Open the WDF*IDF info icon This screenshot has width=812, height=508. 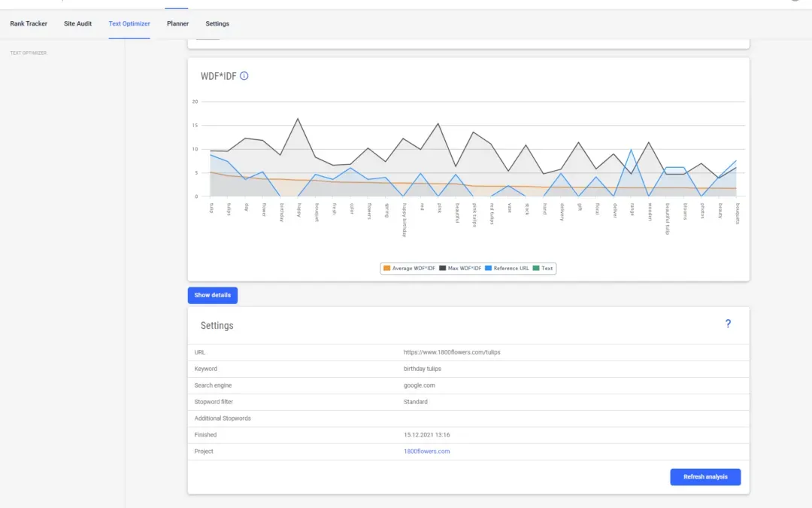(x=244, y=76)
